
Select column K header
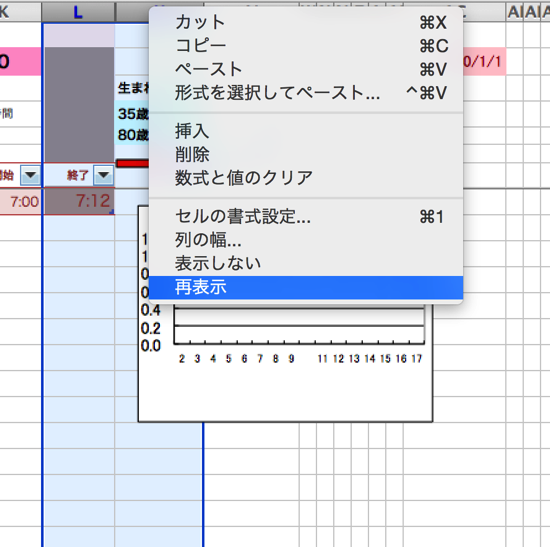[x=20, y=12]
